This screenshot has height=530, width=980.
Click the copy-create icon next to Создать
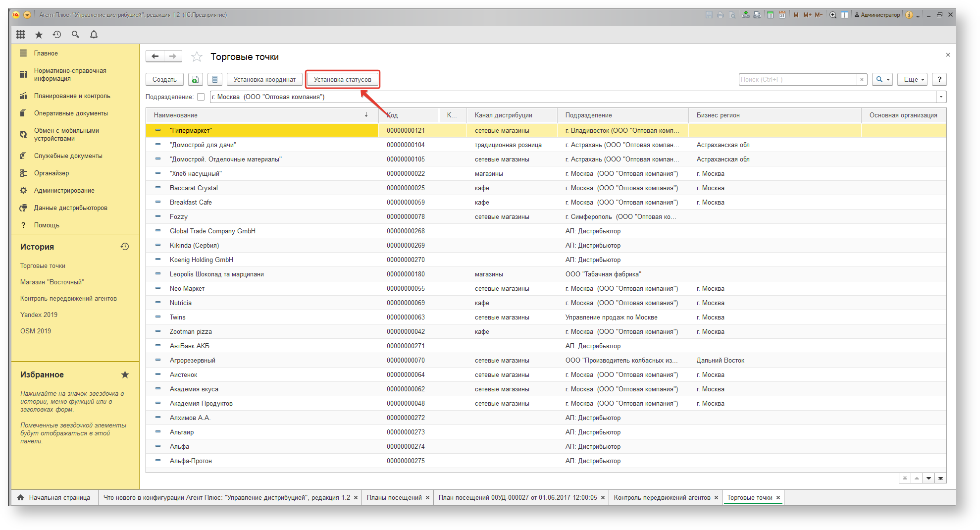click(196, 79)
